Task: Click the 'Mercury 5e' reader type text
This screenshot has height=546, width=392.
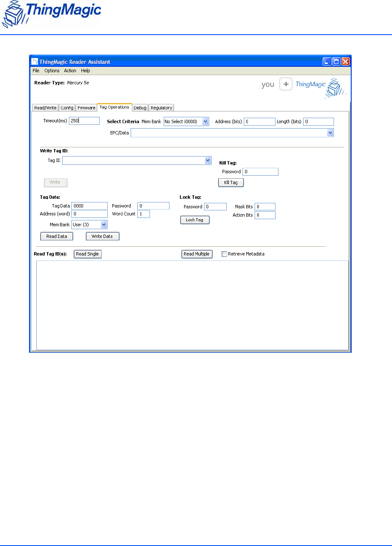Action: tap(78, 83)
